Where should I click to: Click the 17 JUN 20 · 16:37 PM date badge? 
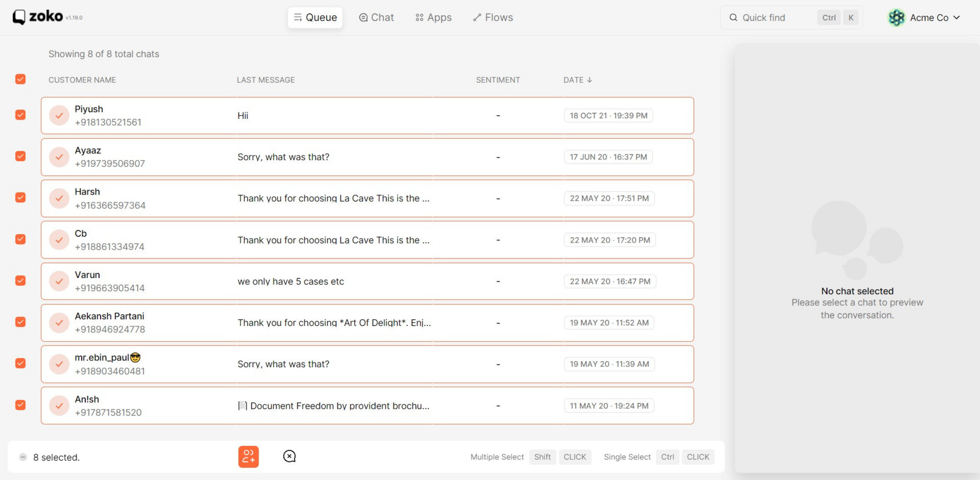pos(608,157)
